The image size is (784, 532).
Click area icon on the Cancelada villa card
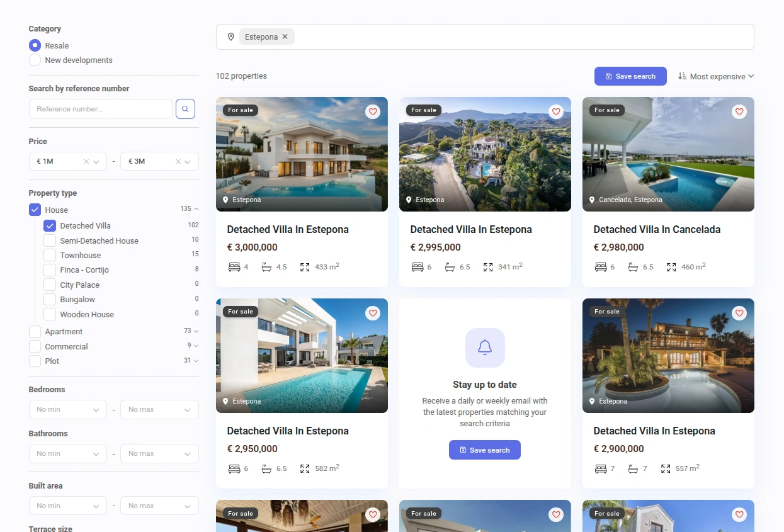(x=671, y=267)
